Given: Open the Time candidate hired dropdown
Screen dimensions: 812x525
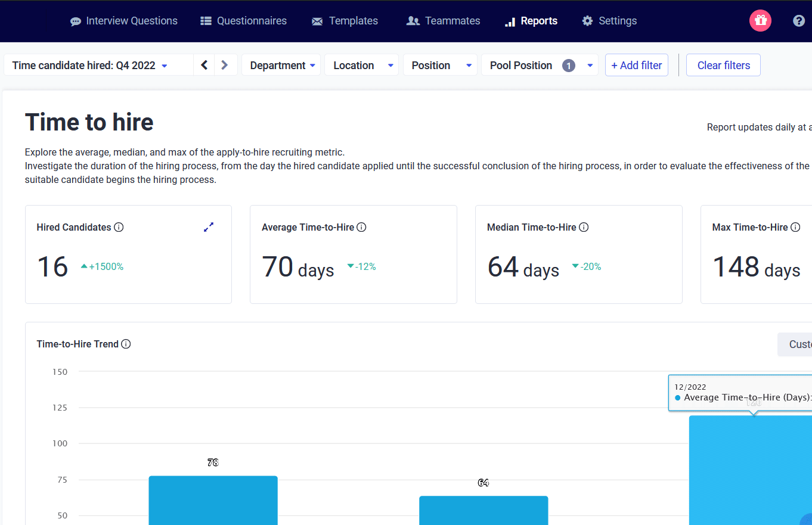Looking at the screenshot, I should [89, 65].
